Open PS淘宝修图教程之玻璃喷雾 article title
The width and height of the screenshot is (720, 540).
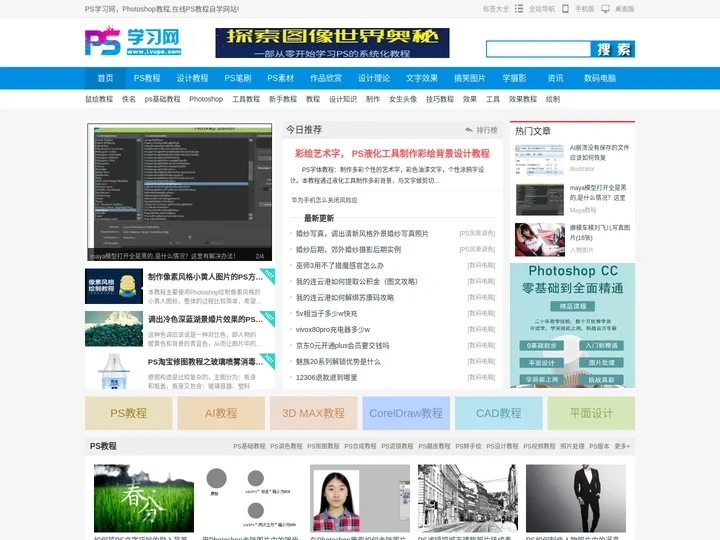[x=205, y=362]
